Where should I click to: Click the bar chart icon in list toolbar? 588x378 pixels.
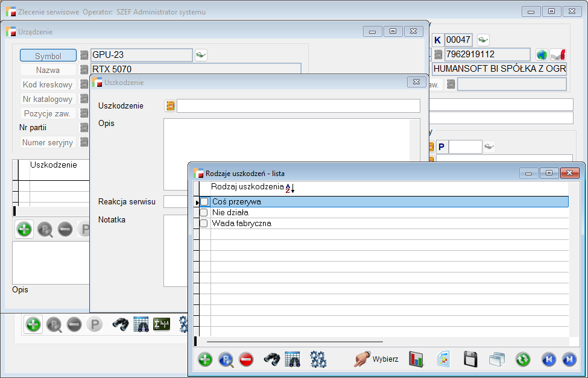(x=416, y=360)
